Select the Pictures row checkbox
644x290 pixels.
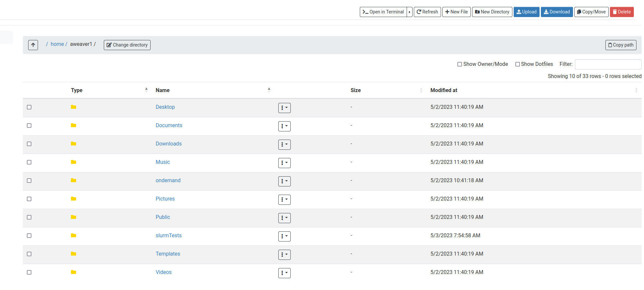tap(29, 199)
